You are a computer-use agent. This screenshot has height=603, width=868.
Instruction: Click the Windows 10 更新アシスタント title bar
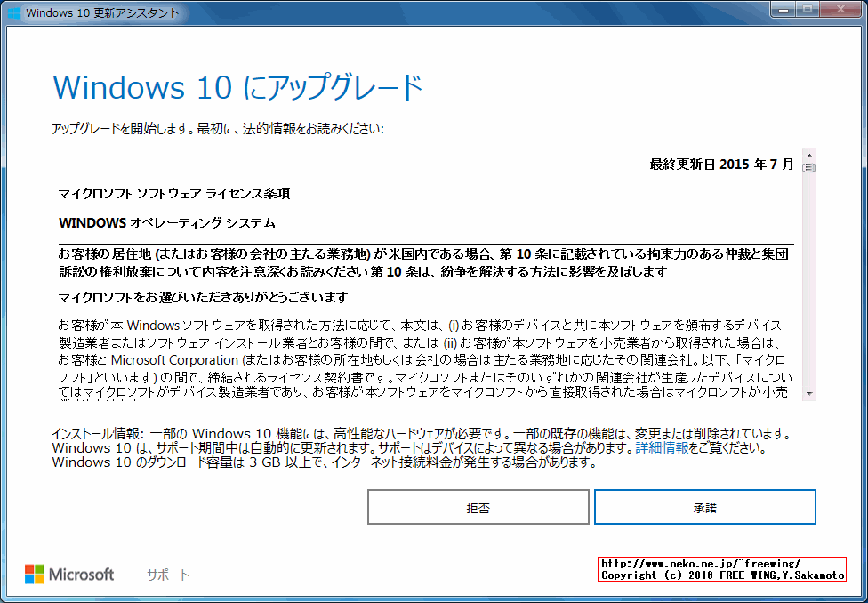(400, 10)
